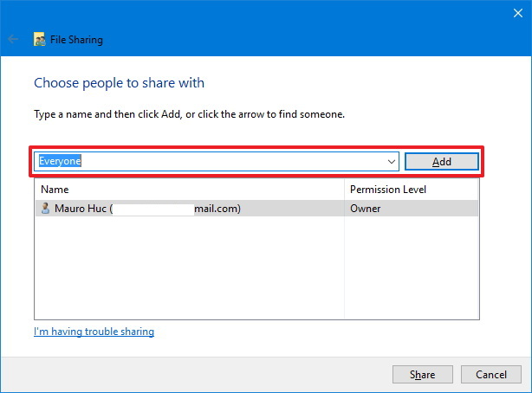
Task: Close the File Sharing dialog
Action: point(518,13)
